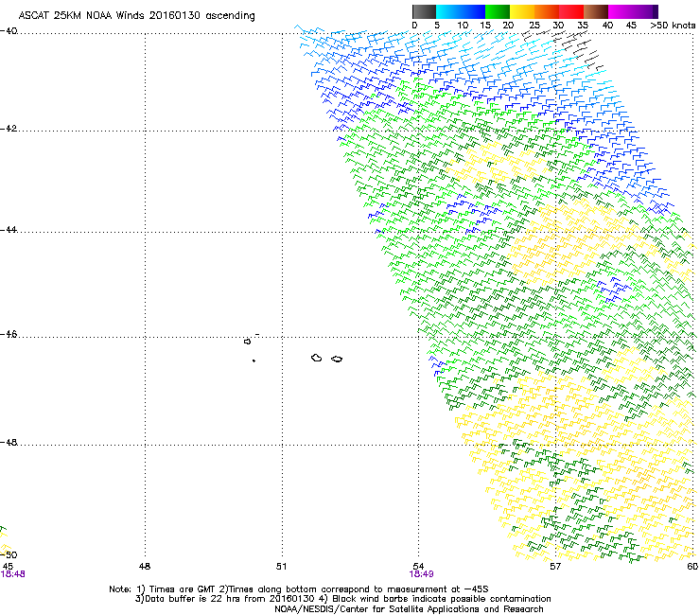
Task: Click the 48 longitude axis label
Action: [x=145, y=567]
